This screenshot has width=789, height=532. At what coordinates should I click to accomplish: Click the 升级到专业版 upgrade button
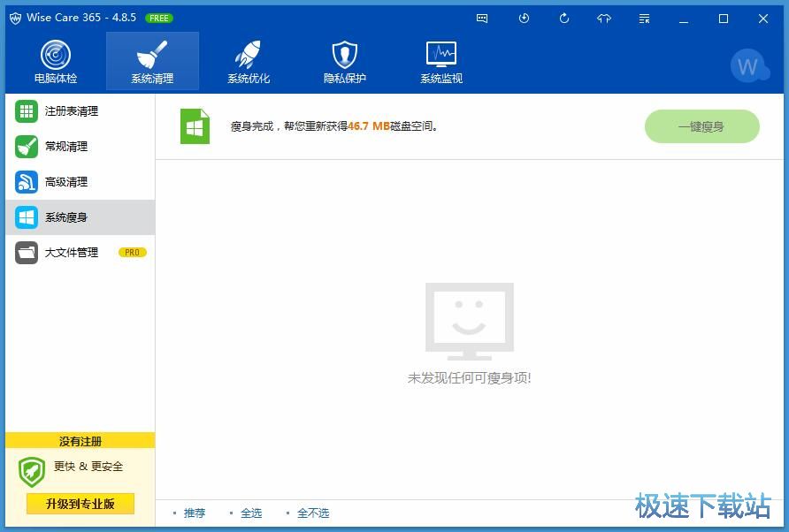click(80, 504)
